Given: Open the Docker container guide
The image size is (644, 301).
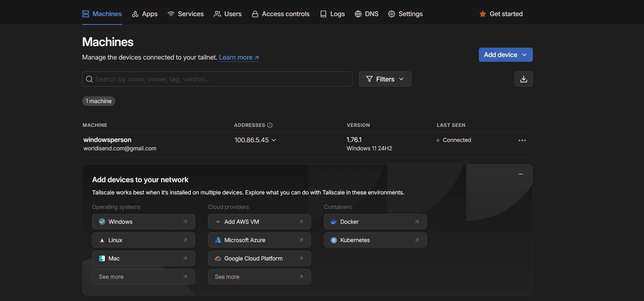Looking at the screenshot, I should (375, 222).
